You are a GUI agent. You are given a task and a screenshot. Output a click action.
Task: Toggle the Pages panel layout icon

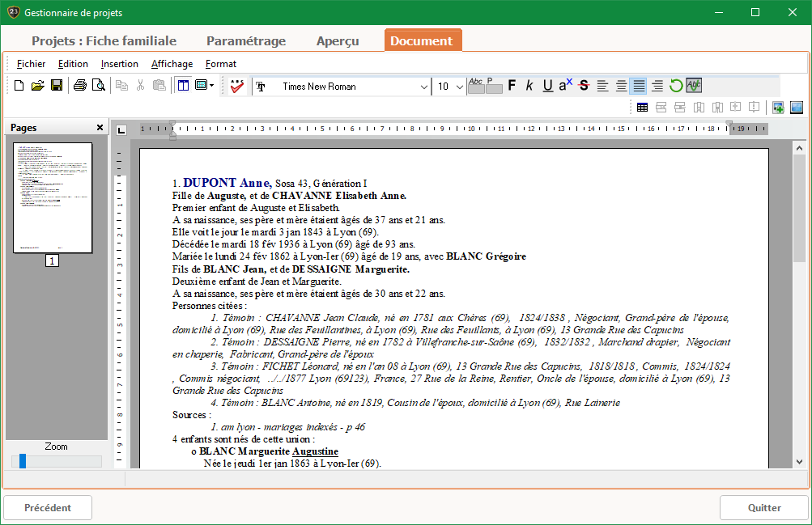point(183,86)
